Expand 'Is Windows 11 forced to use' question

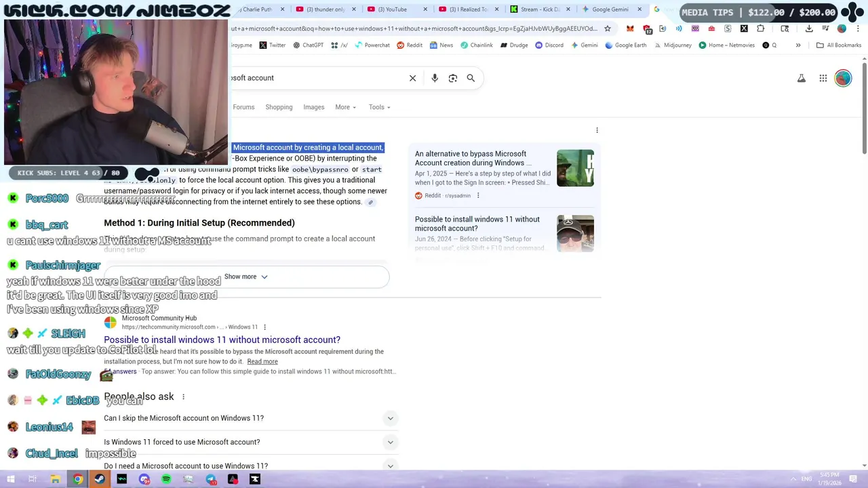250,442
